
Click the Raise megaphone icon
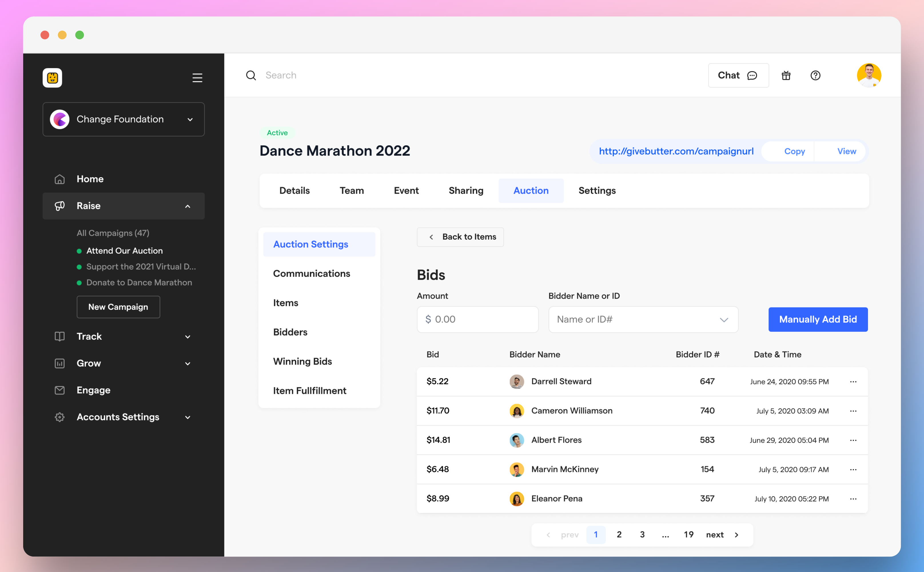60,206
